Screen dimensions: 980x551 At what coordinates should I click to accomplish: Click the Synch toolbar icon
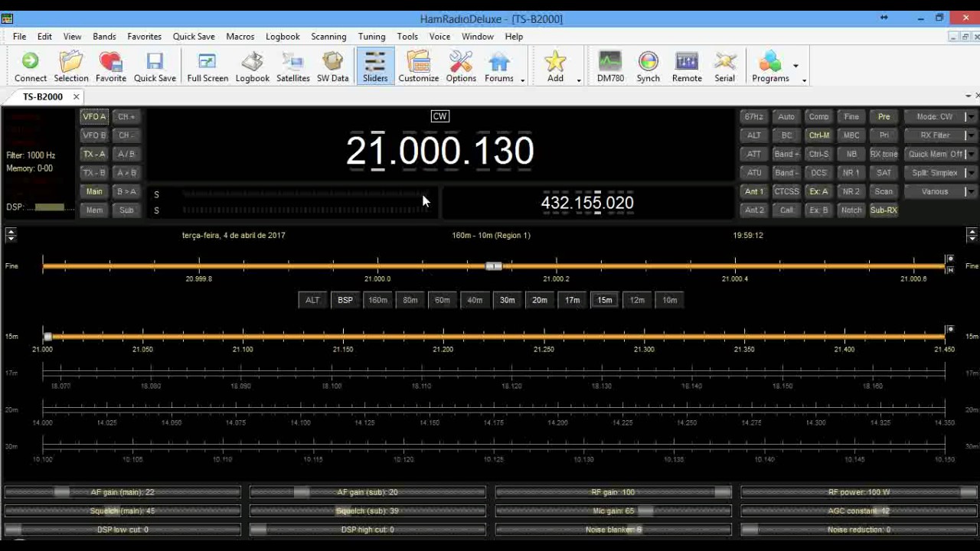tap(648, 67)
